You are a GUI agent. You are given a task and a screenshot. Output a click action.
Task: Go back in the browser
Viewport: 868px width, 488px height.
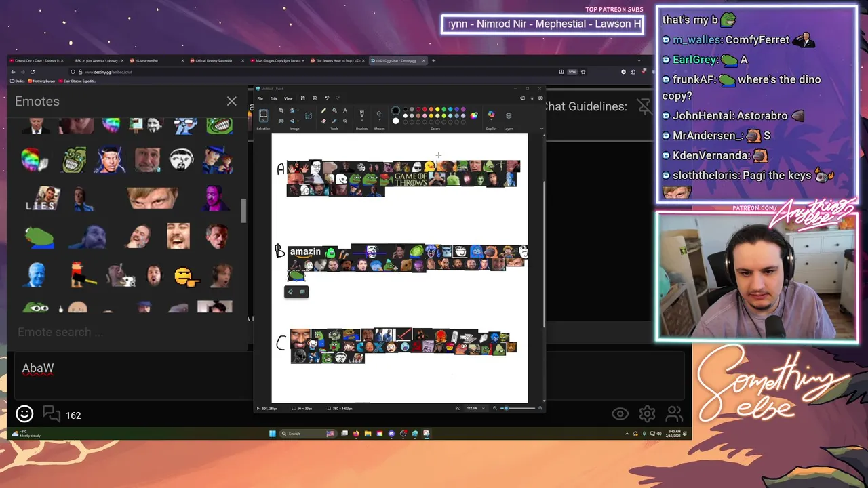pos(13,71)
